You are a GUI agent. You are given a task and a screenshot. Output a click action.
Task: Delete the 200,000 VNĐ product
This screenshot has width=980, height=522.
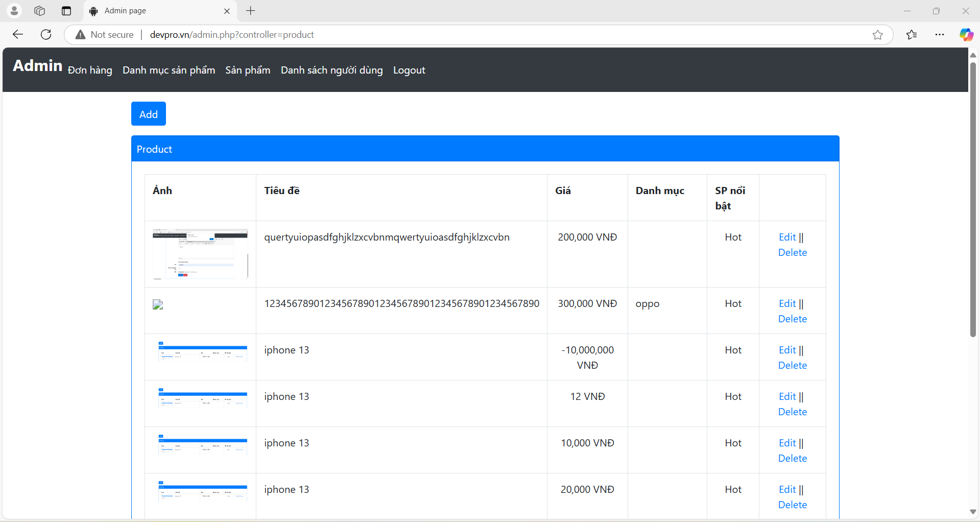792,253
